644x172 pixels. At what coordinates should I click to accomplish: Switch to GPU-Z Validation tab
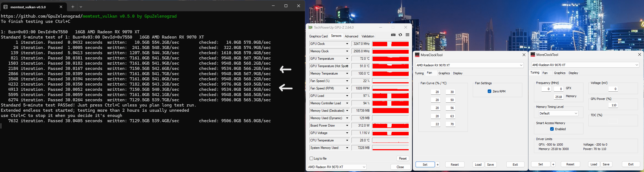[x=368, y=36]
